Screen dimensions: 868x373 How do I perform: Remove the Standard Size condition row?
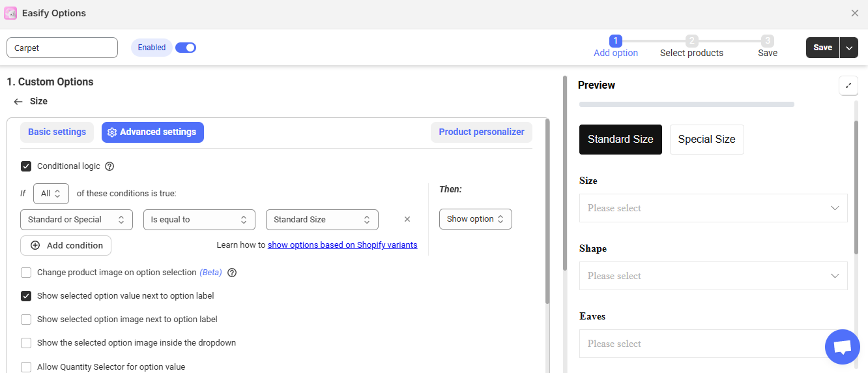[x=407, y=220]
